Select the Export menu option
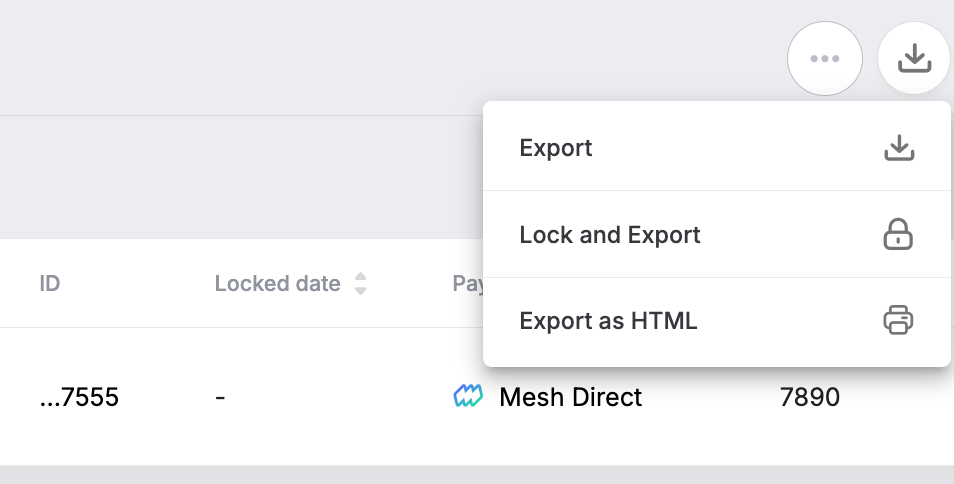Screen dimensions: 954x484 tap(556, 148)
